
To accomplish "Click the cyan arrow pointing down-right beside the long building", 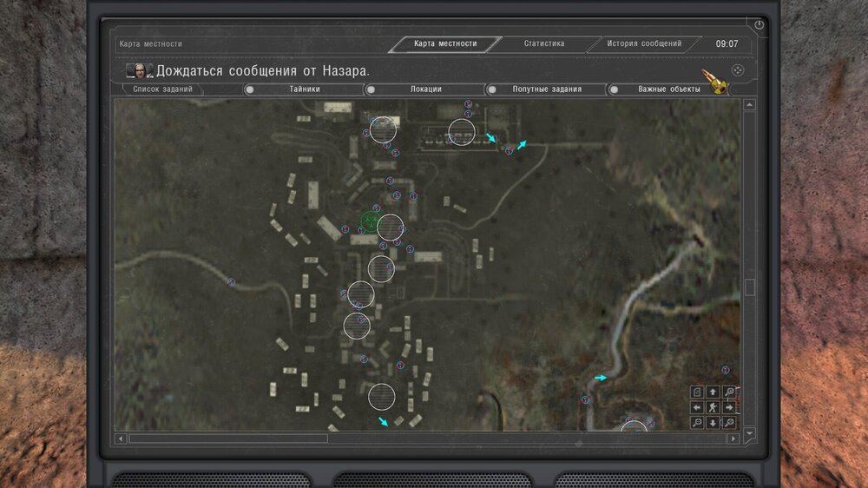I will [x=490, y=137].
